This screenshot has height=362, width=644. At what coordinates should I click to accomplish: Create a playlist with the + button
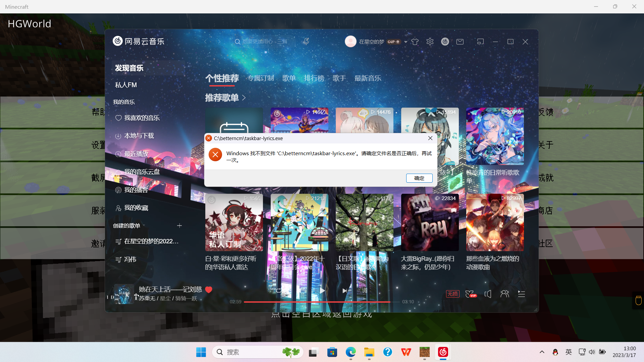click(179, 226)
